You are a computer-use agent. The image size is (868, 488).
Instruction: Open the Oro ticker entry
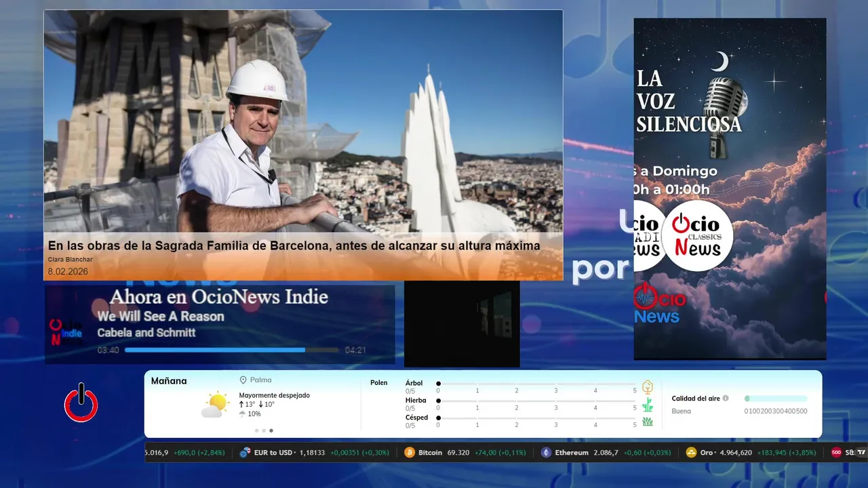(751, 452)
